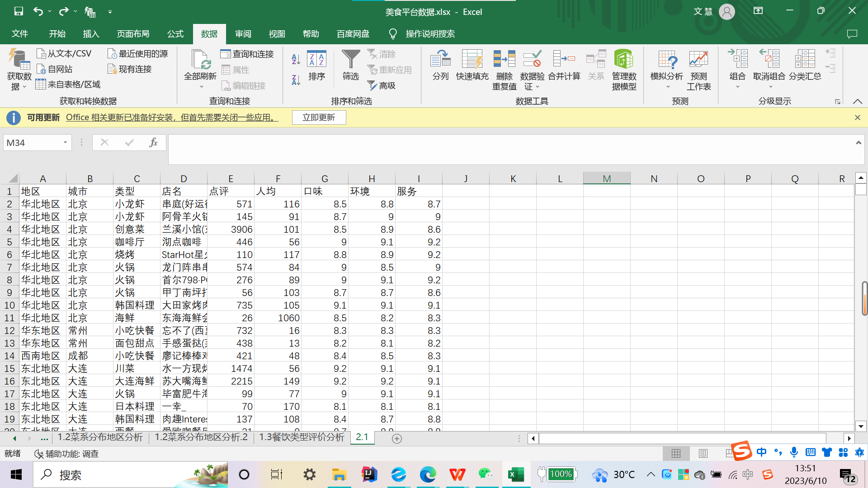Click the Filter funnel icon
The height and width of the screenshot is (488, 868).
350,60
